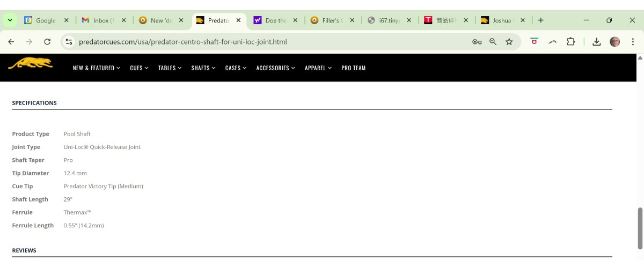The image size is (644, 260).
Task: Open the Pro Team link
Action: [354, 68]
